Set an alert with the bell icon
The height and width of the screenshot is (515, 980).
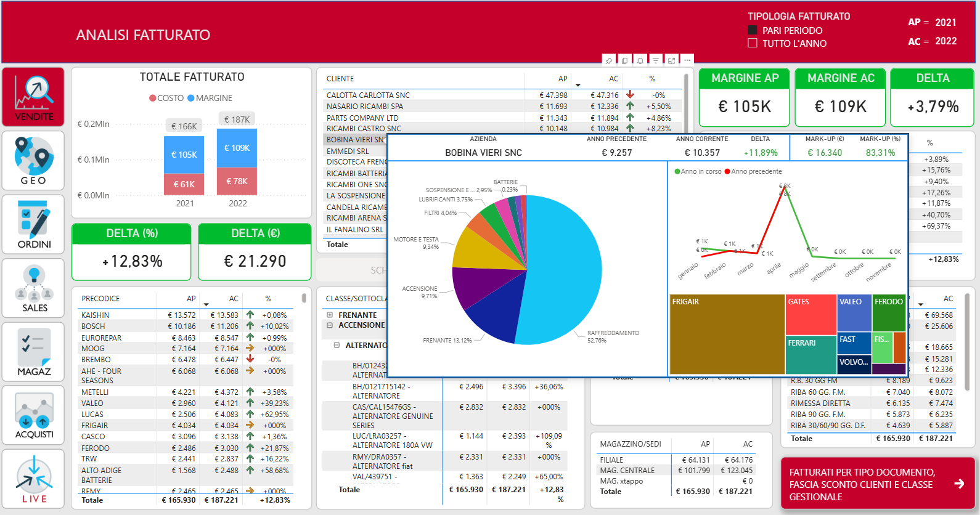click(x=640, y=60)
